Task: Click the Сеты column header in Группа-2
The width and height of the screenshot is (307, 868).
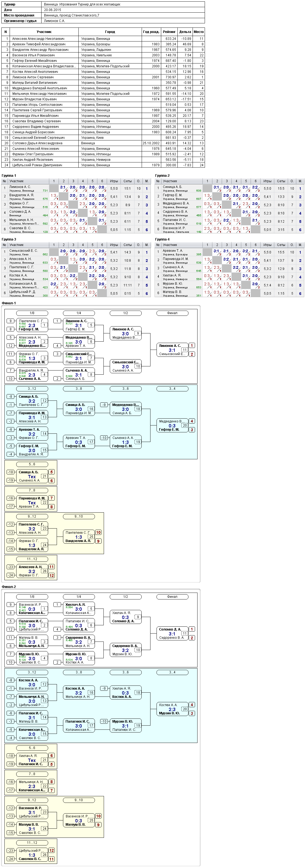Action: pos(281,181)
